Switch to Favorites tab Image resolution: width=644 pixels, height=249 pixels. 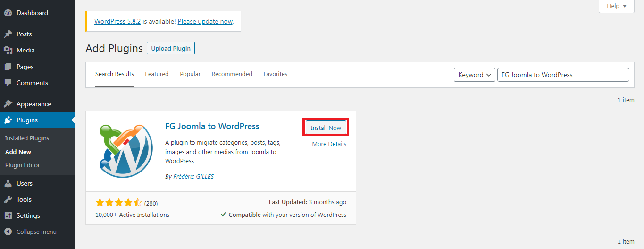pos(276,74)
